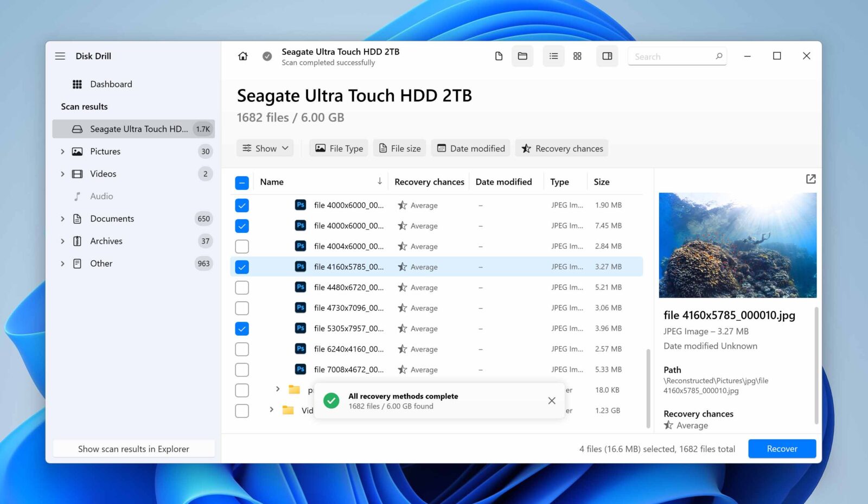Click the new file icon in toolbar
Screen dimensions: 868x504
pos(499,56)
